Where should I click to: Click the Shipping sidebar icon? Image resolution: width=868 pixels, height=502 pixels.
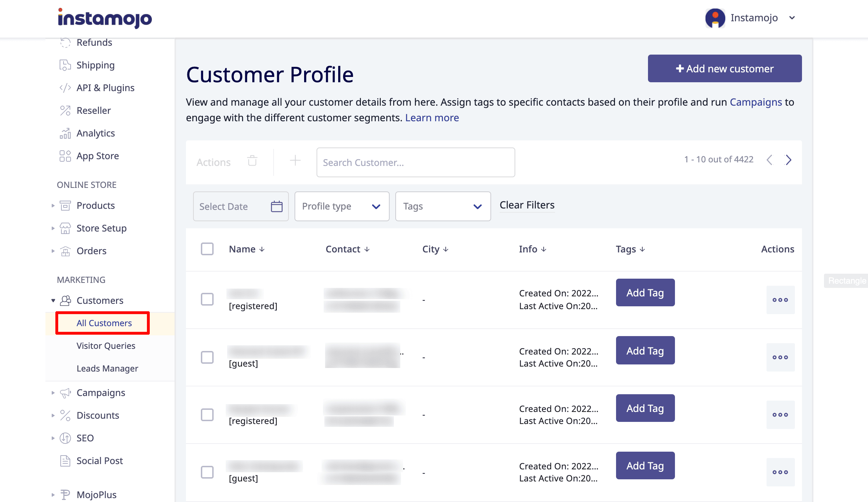click(x=65, y=65)
